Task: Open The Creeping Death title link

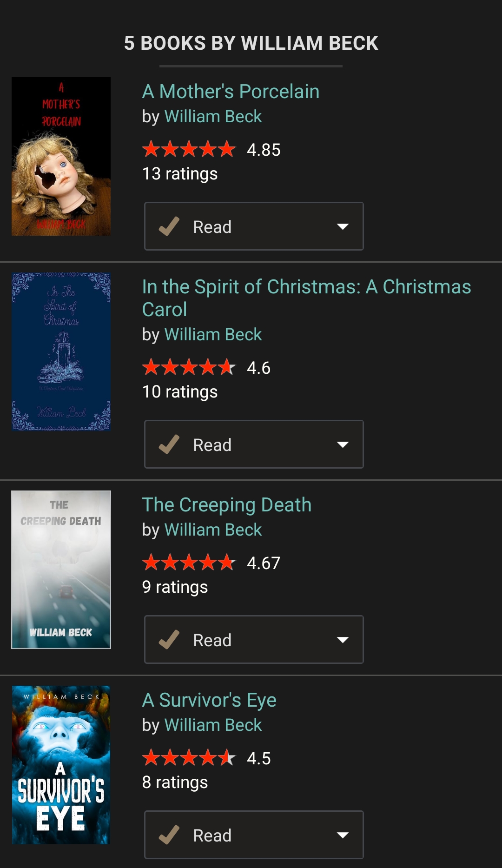Action: point(227,505)
